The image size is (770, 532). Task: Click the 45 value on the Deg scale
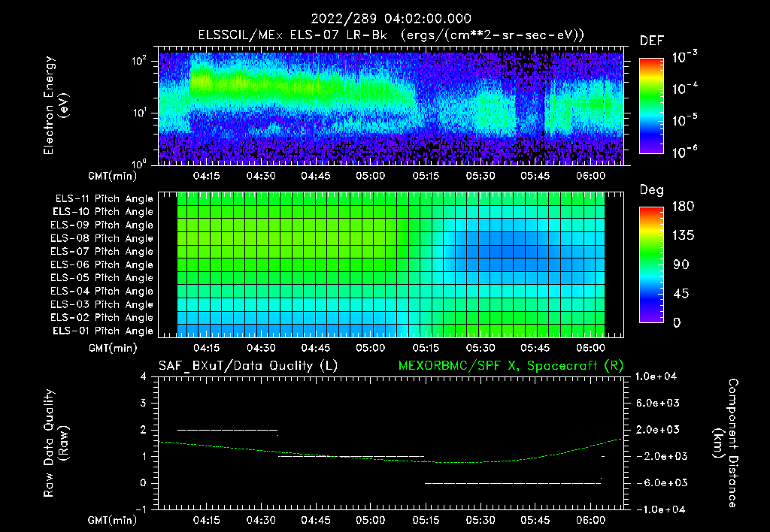(x=681, y=294)
